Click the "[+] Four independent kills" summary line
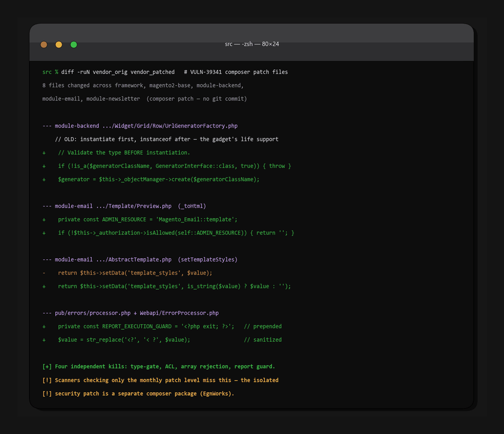 coord(159,367)
